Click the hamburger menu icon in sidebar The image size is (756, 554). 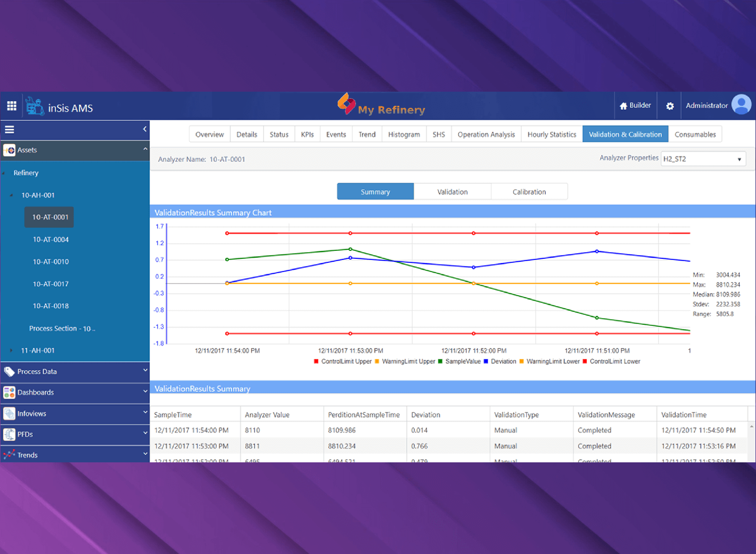10,130
